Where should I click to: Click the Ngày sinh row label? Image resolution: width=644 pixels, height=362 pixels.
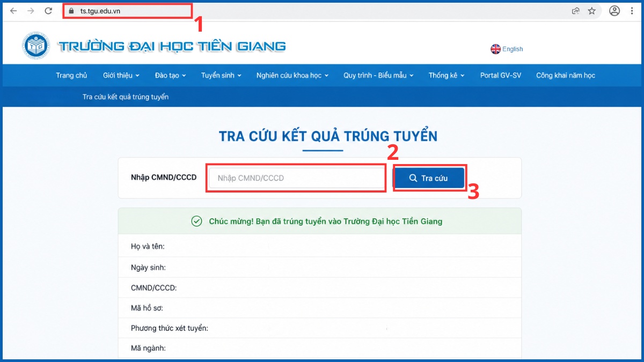coord(148,267)
